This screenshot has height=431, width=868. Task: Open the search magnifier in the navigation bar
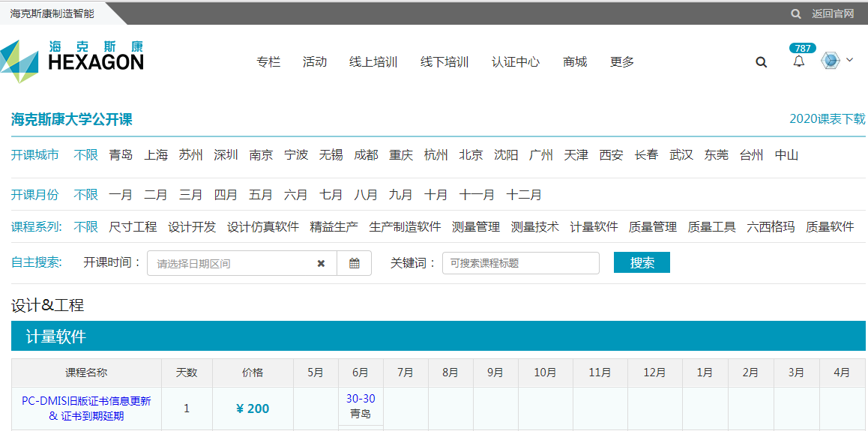coord(761,62)
